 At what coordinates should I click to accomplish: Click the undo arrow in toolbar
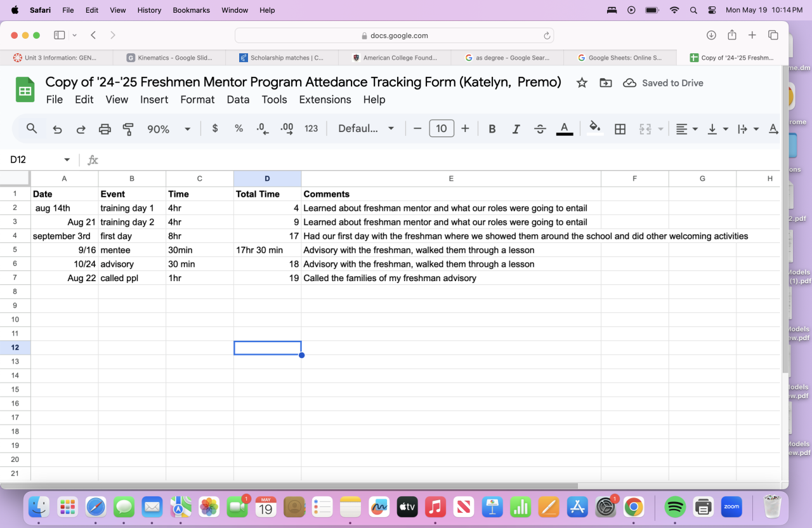[57, 129]
